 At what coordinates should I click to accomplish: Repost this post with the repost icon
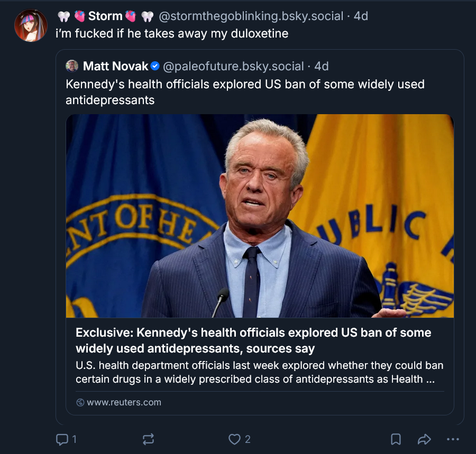click(x=149, y=439)
